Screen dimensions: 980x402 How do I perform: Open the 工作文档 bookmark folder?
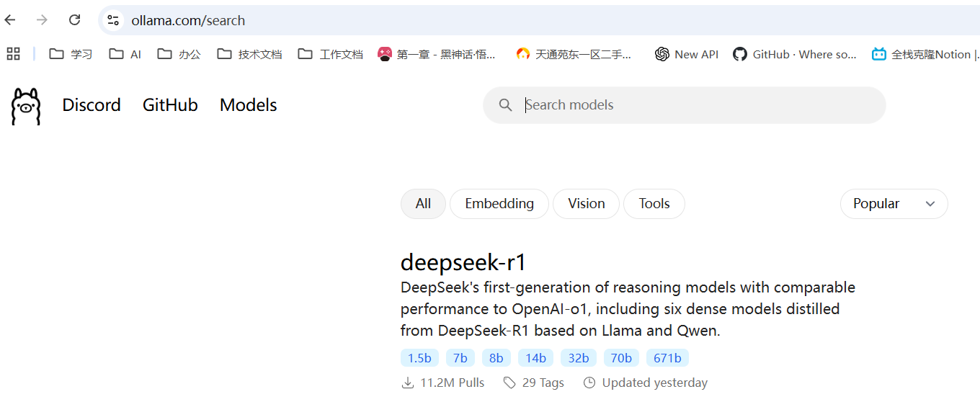pyautogui.click(x=330, y=54)
